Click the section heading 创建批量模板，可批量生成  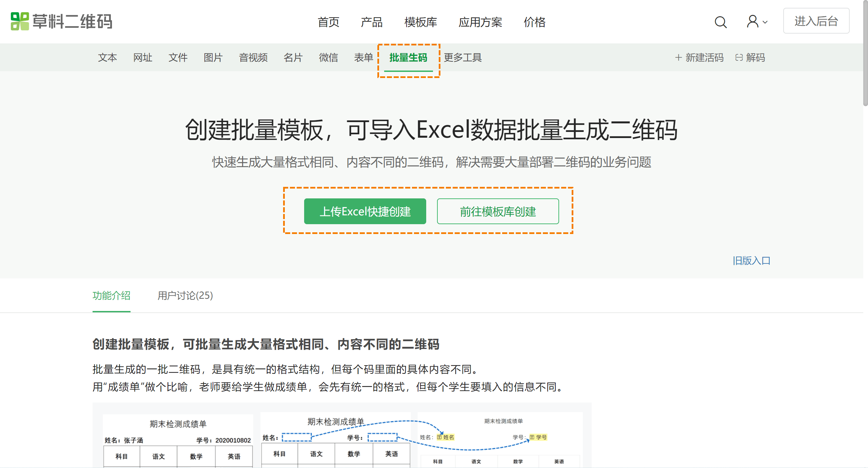pos(266,344)
